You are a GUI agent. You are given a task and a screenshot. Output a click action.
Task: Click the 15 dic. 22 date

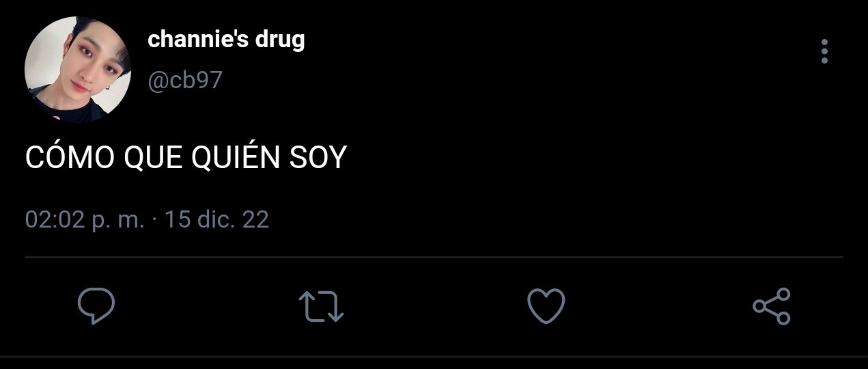217,220
